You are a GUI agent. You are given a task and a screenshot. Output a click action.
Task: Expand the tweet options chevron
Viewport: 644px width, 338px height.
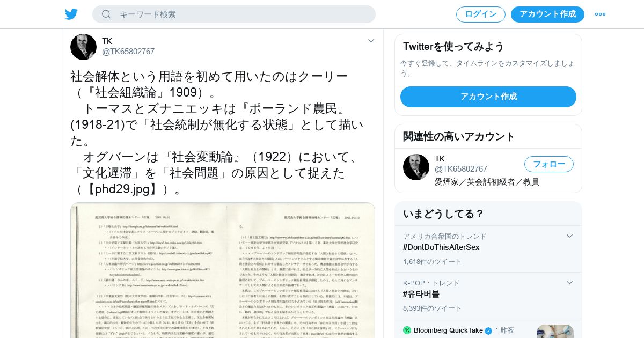[x=371, y=41]
